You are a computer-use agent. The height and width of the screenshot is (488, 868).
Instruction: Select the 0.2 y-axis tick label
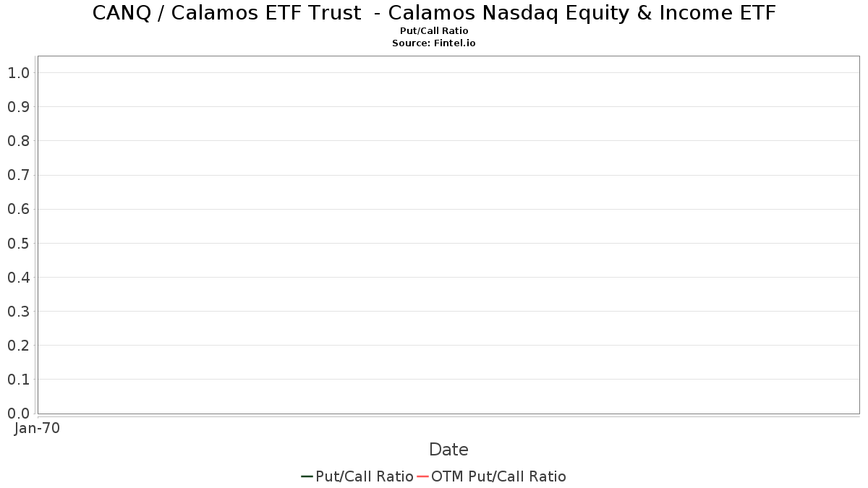click(19, 346)
